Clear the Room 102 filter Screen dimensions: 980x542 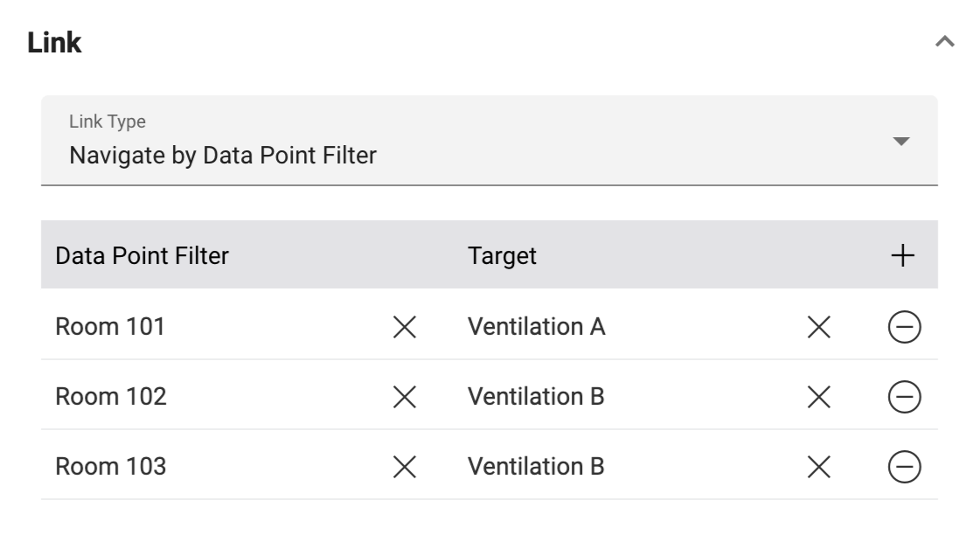[404, 398]
